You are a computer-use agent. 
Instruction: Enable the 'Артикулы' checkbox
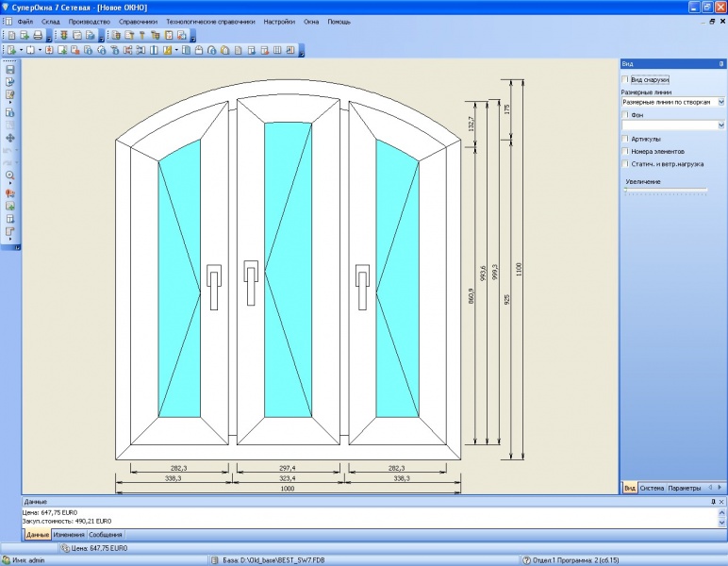[x=625, y=139]
